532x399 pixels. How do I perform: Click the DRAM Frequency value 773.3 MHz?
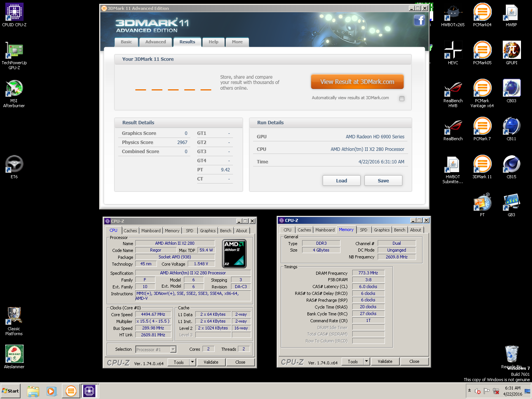pyautogui.click(x=368, y=273)
